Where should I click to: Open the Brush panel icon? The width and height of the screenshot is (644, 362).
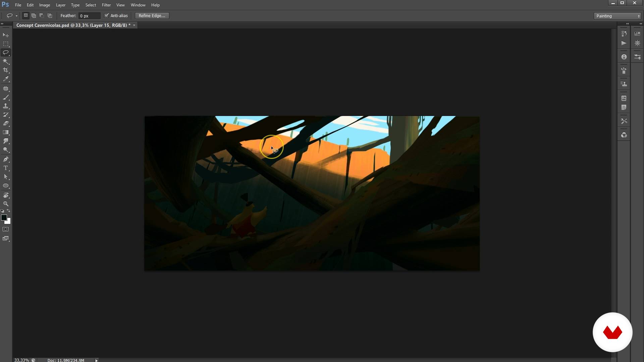click(x=637, y=57)
